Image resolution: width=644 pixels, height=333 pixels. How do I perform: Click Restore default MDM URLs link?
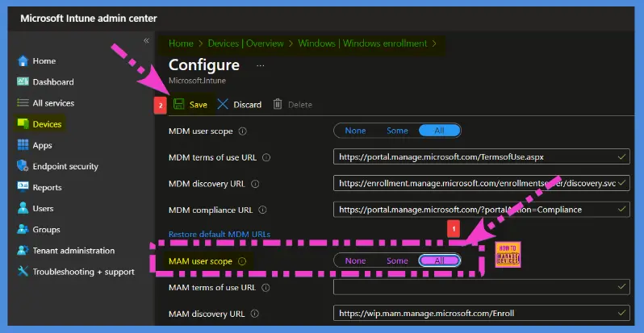220,234
